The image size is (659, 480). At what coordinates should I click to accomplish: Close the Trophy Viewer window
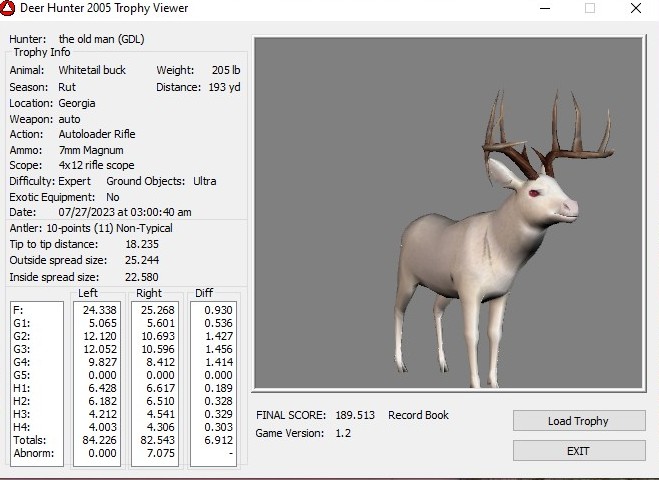(636, 8)
